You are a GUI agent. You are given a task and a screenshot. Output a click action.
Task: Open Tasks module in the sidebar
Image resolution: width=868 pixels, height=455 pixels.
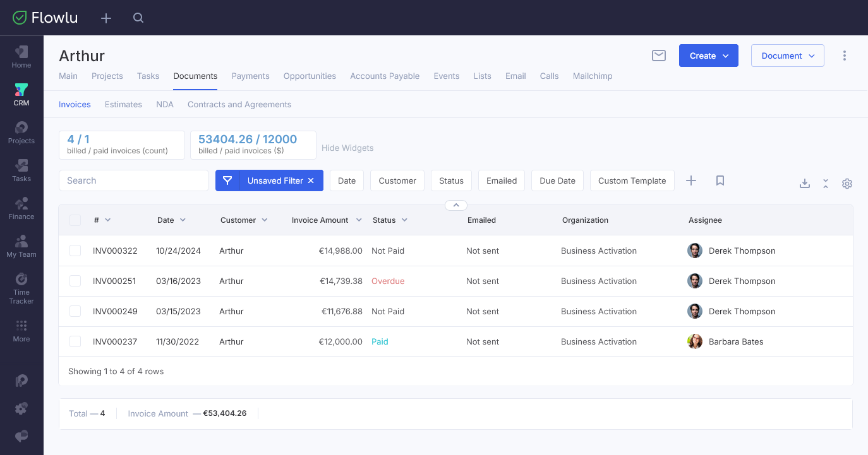[21, 170]
